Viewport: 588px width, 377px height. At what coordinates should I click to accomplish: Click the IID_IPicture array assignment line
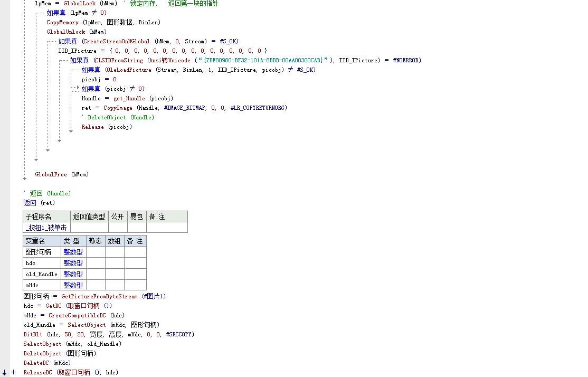point(163,51)
